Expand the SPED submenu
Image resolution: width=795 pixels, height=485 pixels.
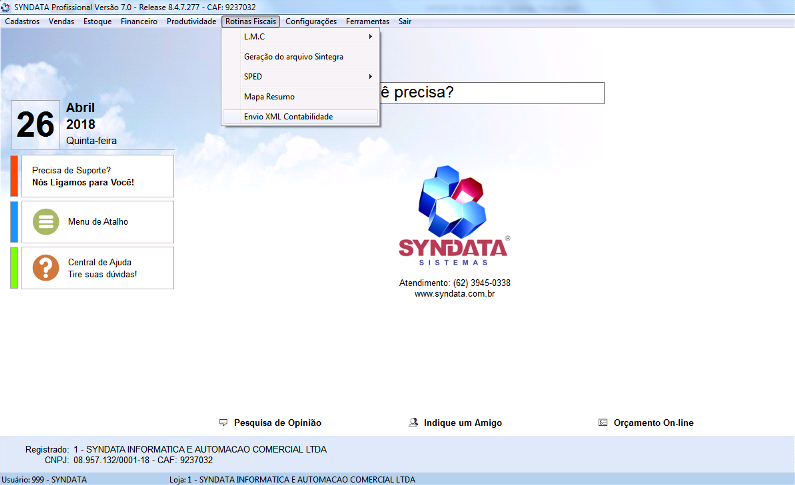coord(301,77)
